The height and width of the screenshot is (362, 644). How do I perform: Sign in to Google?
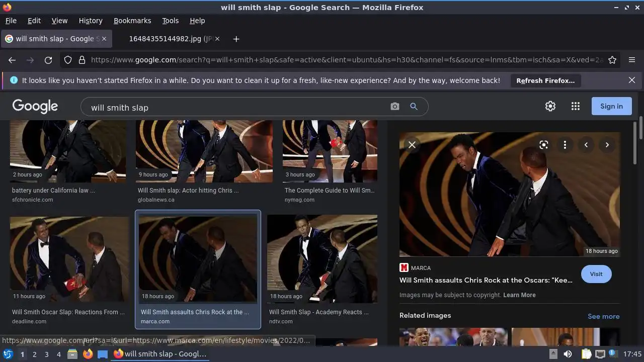click(611, 106)
